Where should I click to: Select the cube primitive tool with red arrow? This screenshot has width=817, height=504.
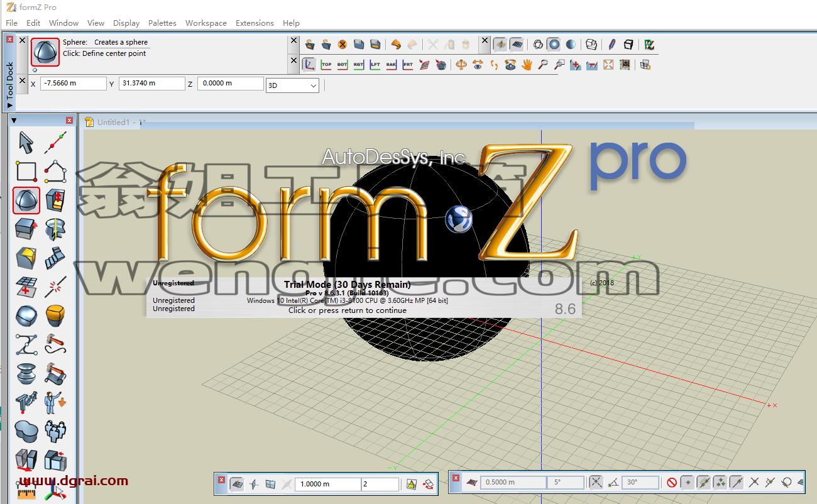coord(55,200)
